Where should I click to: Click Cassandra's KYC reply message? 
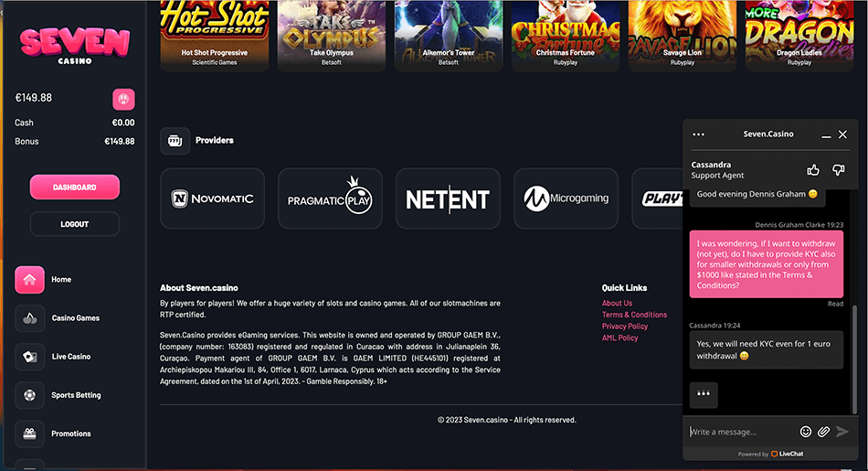[x=767, y=349]
